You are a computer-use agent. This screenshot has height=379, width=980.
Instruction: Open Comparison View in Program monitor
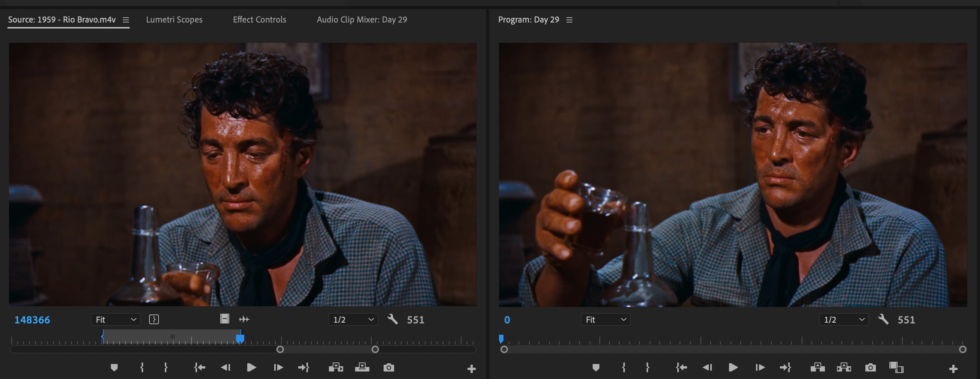tap(896, 368)
